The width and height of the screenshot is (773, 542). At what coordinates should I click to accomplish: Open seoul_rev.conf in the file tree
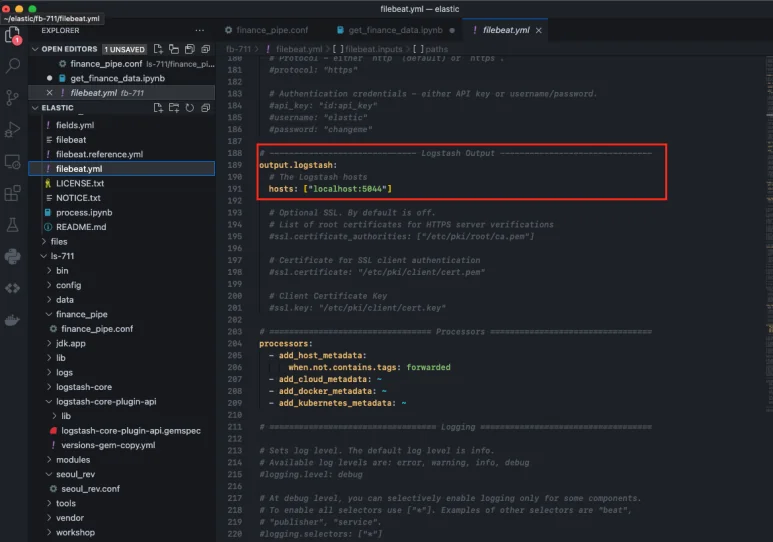(x=90, y=489)
